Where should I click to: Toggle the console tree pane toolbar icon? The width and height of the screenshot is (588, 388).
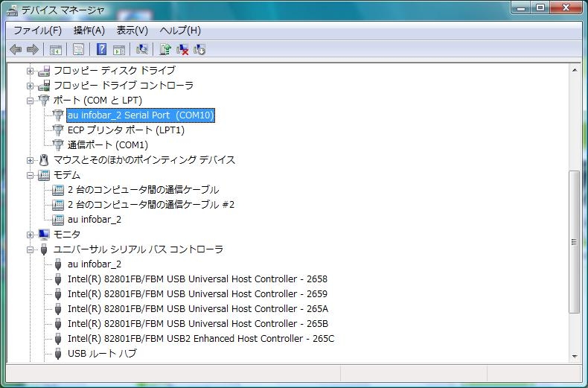pos(56,50)
